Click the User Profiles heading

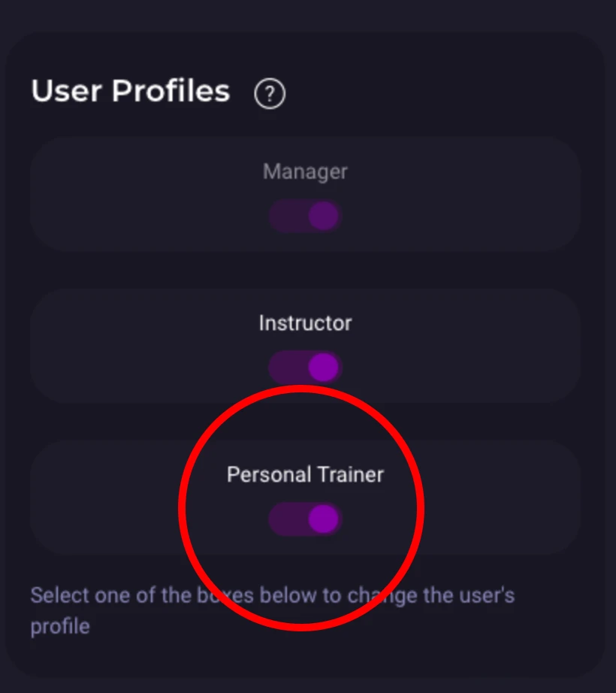pyautogui.click(x=130, y=92)
